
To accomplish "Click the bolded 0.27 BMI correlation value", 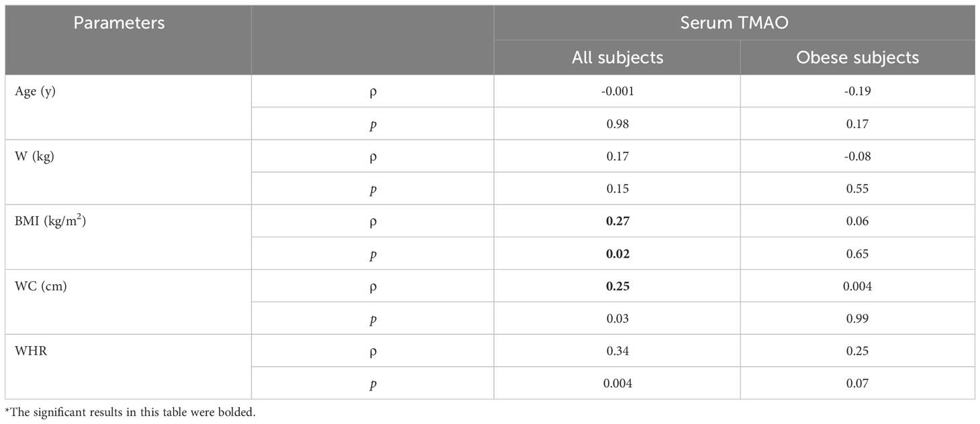I will [x=618, y=221].
